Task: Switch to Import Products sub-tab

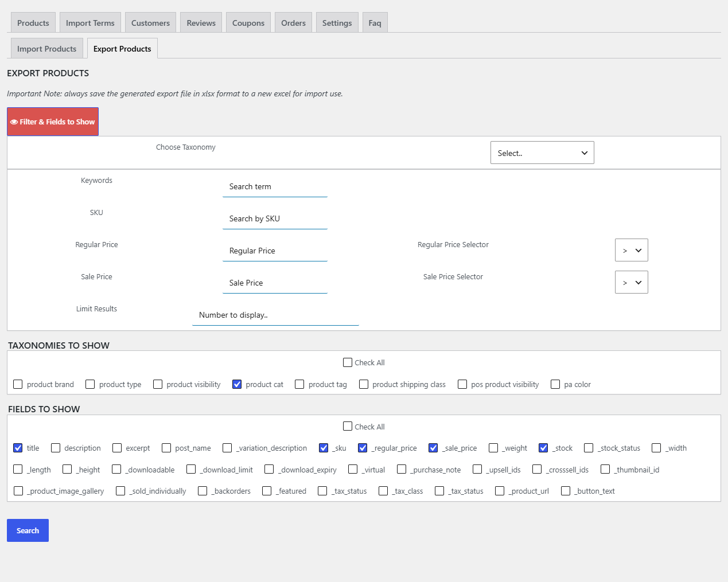Action: [47, 49]
